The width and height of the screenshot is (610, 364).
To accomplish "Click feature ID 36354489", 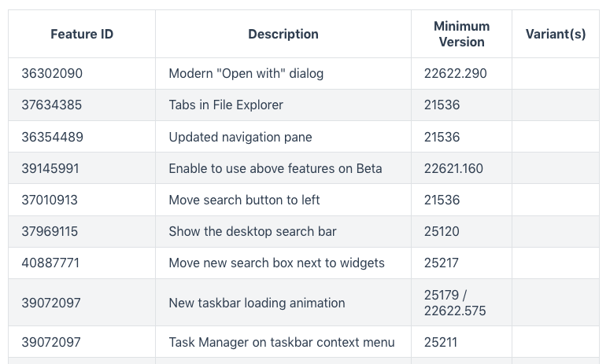I will [x=52, y=137].
